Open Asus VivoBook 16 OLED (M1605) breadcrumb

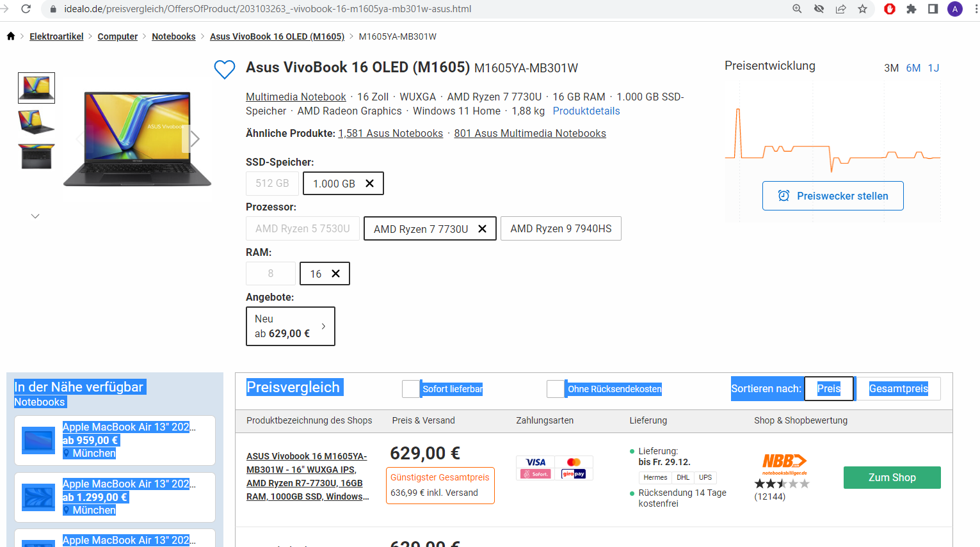(277, 36)
